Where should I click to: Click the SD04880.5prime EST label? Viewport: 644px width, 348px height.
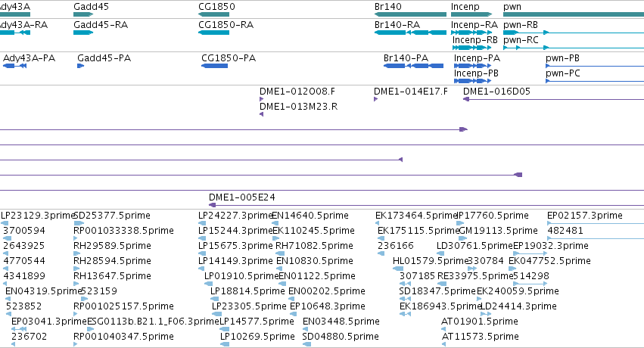click(341, 337)
